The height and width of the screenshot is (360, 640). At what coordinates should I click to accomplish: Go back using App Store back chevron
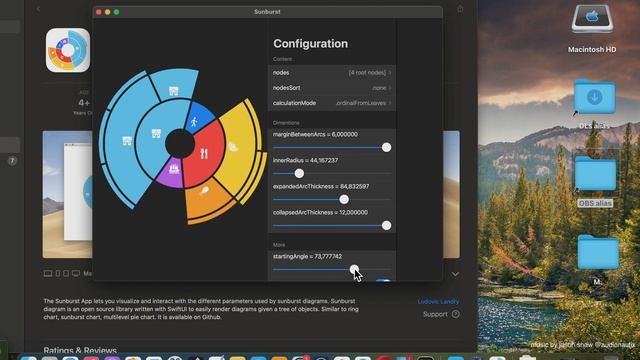[x=38, y=9]
